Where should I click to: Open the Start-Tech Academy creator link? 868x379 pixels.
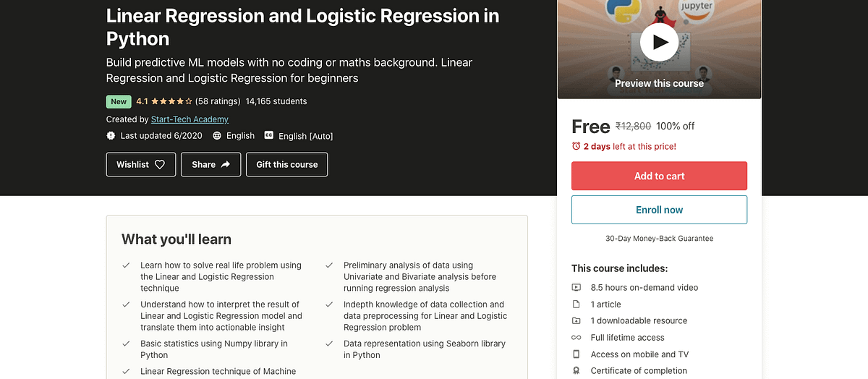coord(190,119)
